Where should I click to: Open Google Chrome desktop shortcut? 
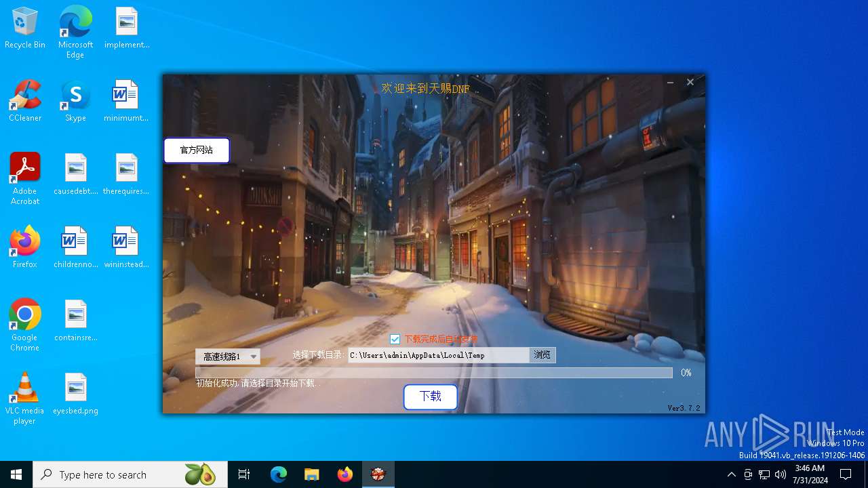(25, 325)
